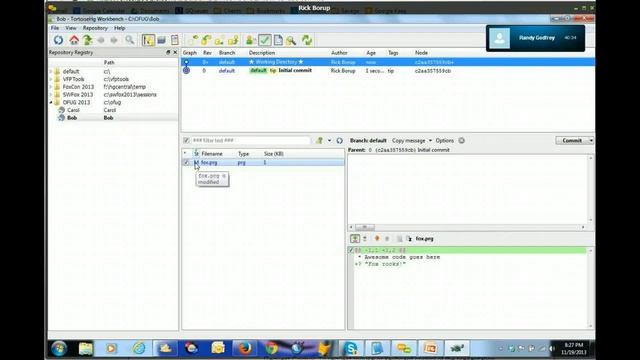This screenshot has width=640, height=360.
Task: Click the round icon next to Options
Action: click(462, 140)
